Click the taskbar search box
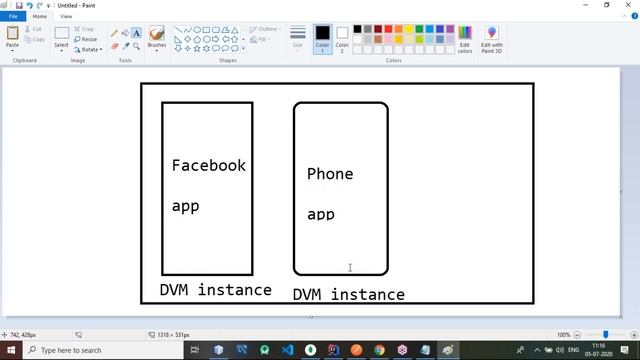 pos(103,350)
